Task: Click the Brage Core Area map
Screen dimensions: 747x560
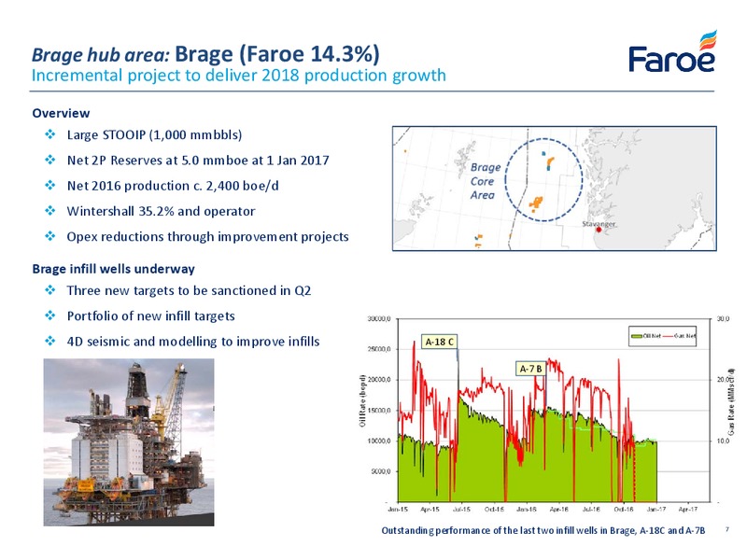Action: click(x=554, y=189)
